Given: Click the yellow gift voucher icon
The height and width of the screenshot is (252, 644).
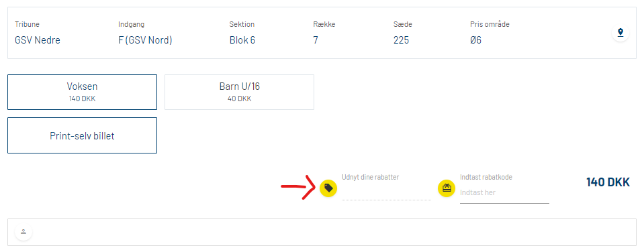Looking at the screenshot, I should [447, 188].
